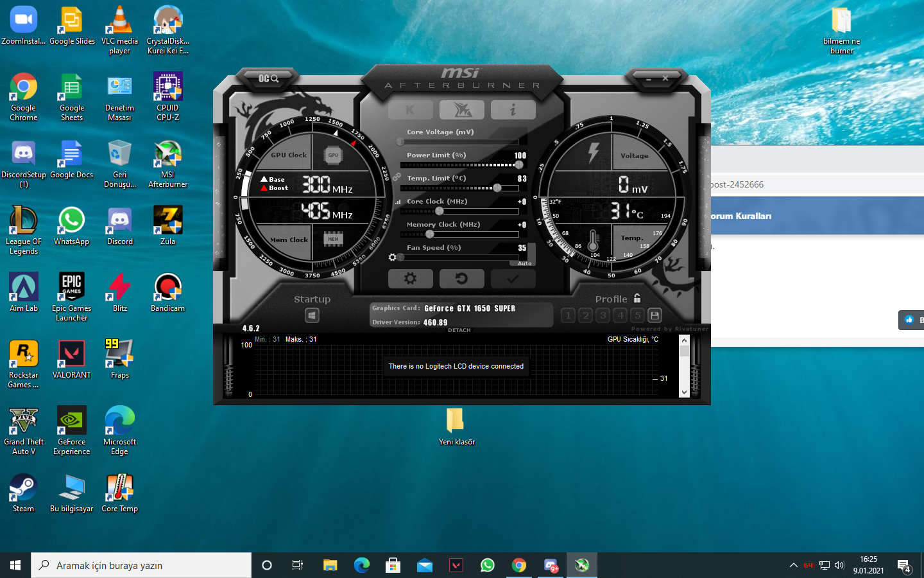Save profile using the floppy disk icon
Image resolution: width=924 pixels, height=578 pixels.
point(654,315)
